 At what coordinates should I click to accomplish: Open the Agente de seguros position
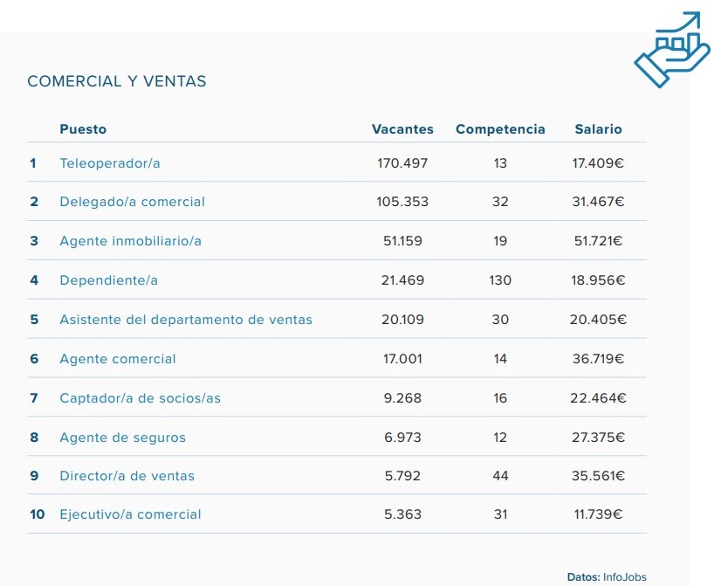pos(122,438)
